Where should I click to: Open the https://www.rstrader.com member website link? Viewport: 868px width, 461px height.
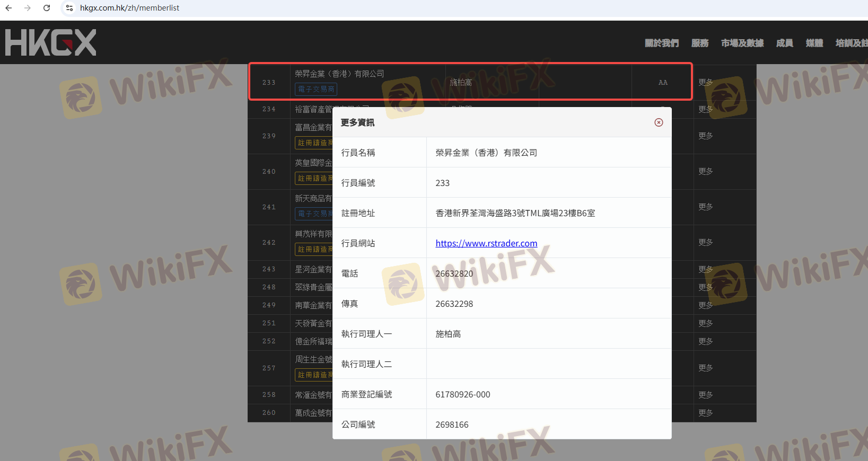click(x=486, y=243)
